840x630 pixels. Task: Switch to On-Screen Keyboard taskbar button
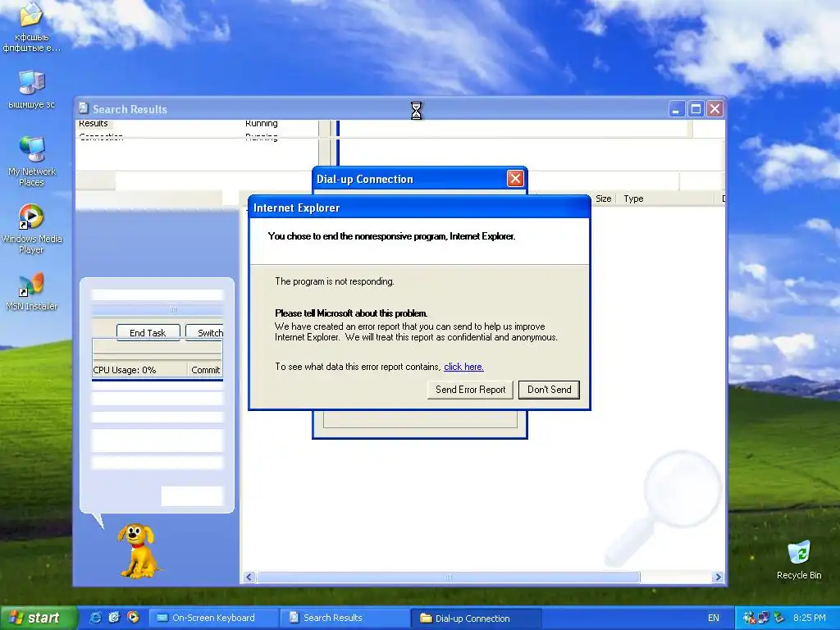pyautogui.click(x=212, y=618)
